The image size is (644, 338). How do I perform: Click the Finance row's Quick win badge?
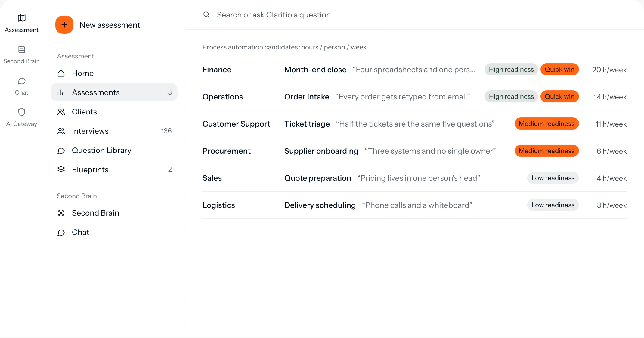pyautogui.click(x=559, y=69)
